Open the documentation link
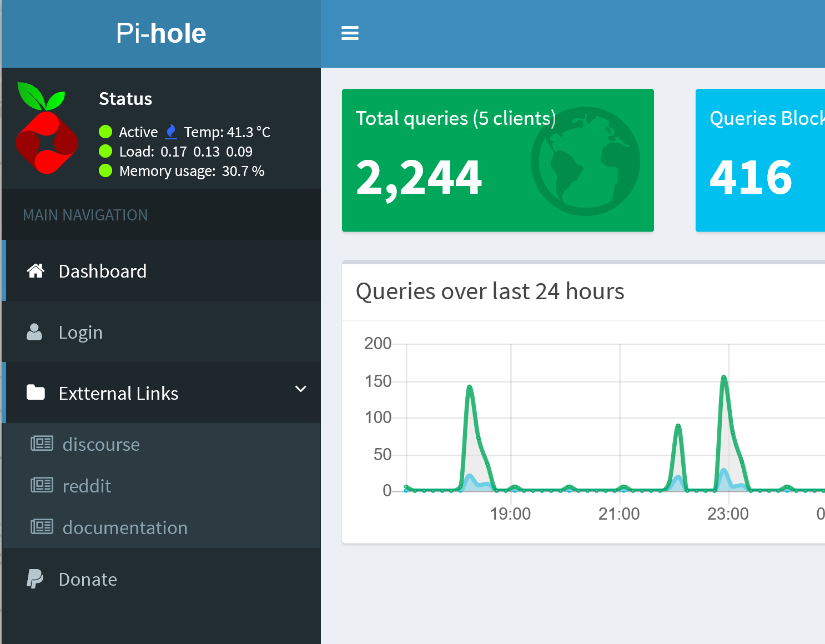This screenshot has width=825, height=644. coord(125,527)
